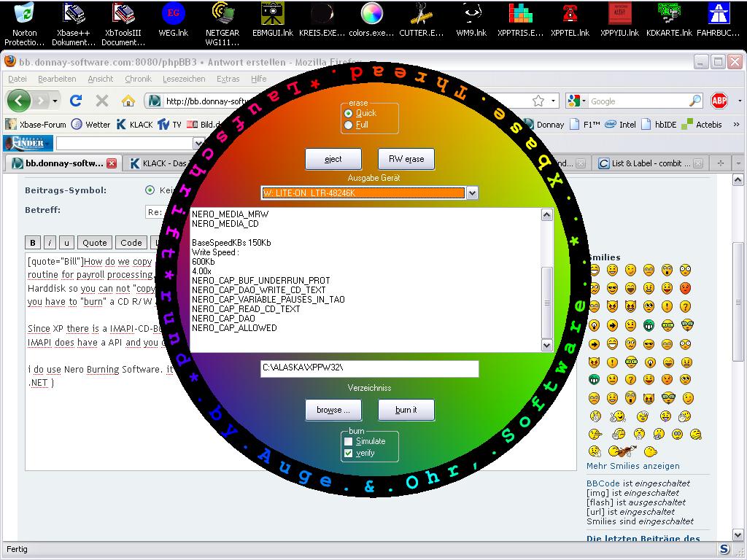Click the bookmark star in address bar
The height and width of the screenshot is (560, 747).
click(x=538, y=101)
